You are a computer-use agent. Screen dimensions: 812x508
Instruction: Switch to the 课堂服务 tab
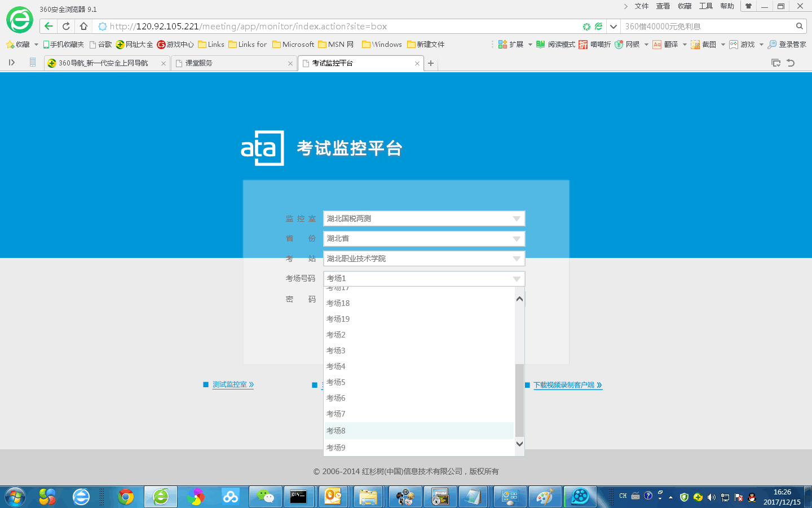[x=233, y=63]
